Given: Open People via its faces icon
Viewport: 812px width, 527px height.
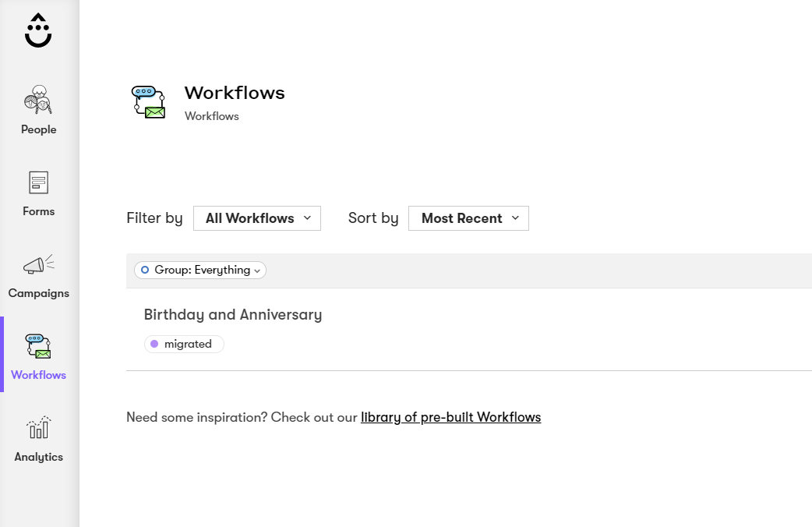Looking at the screenshot, I should [38, 100].
